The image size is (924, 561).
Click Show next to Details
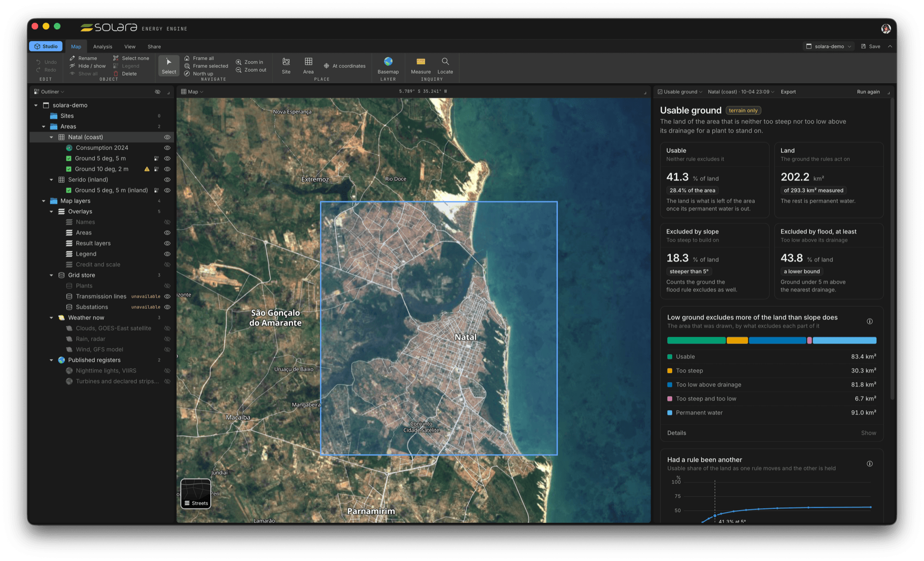[869, 433]
